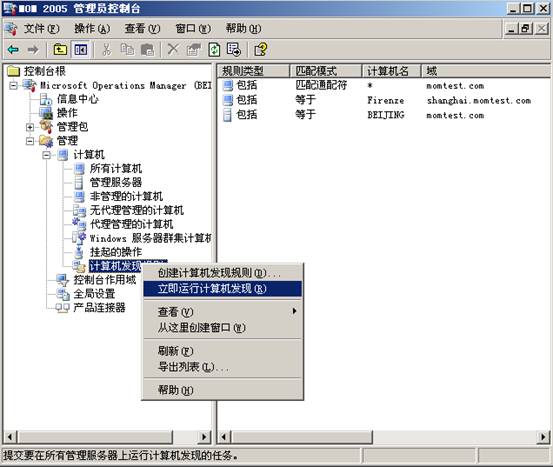Screen dimensions: 553x467
Task: Sort by 计算机名 column header
Action: pyautogui.click(x=392, y=71)
